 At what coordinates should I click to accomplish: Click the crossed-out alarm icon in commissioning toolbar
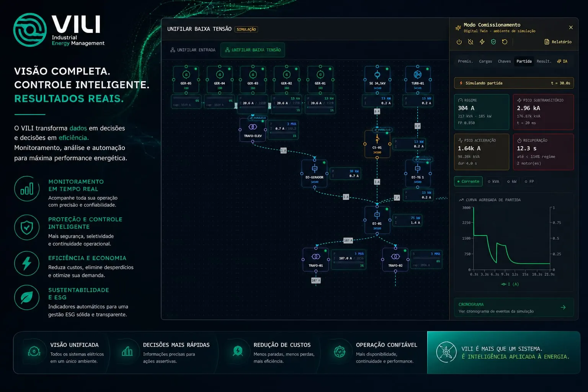click(x=470, y=42)
